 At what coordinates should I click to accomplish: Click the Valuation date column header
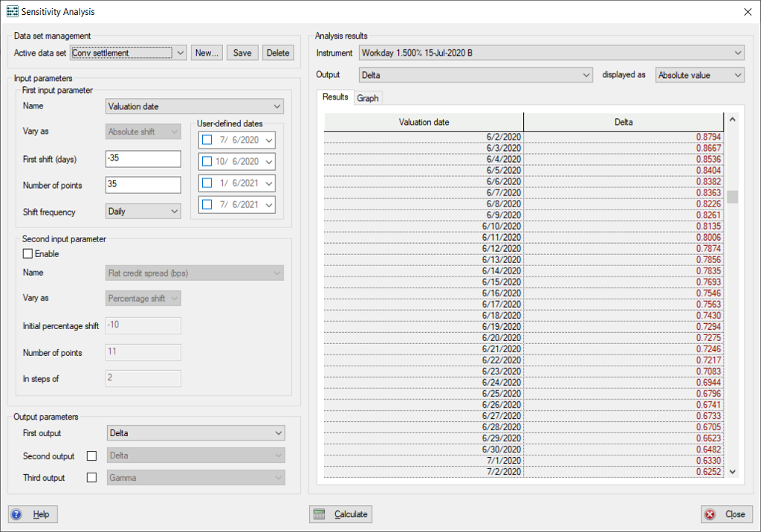[424, 123]
